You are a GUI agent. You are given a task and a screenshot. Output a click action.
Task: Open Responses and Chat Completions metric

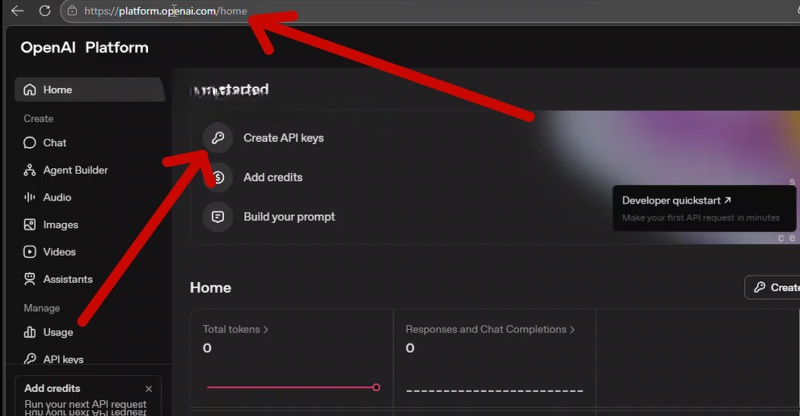point(490,330)
